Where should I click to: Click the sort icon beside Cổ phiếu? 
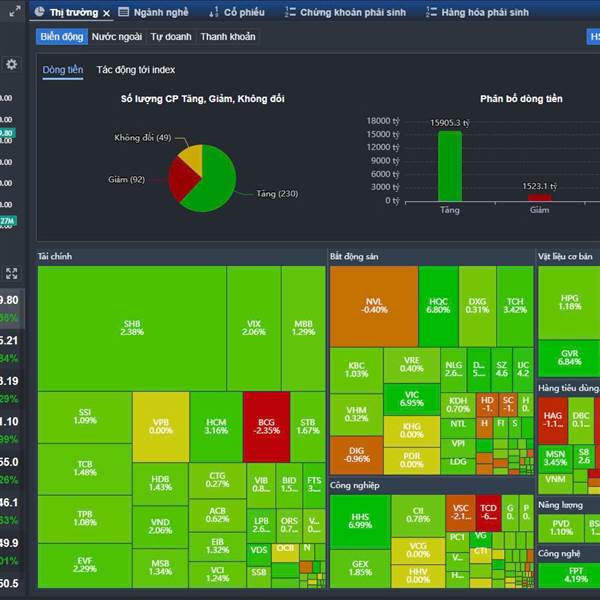(214, 12)
